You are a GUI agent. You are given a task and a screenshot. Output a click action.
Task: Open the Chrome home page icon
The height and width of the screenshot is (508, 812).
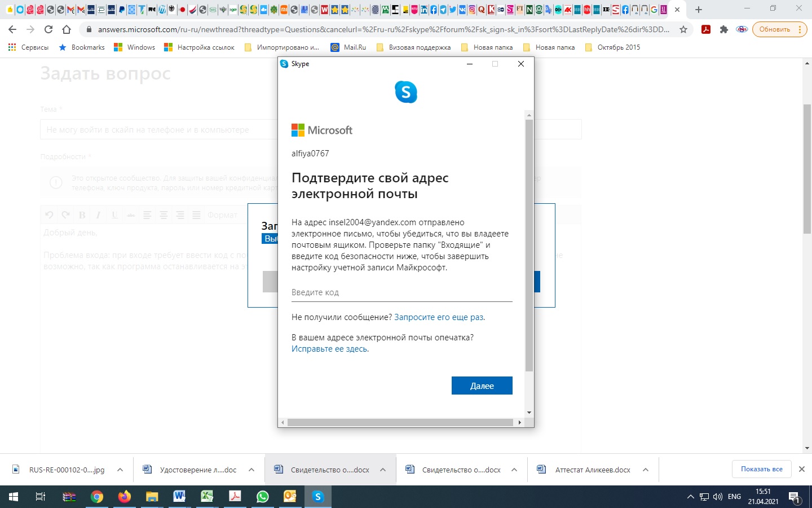point(67,29)
